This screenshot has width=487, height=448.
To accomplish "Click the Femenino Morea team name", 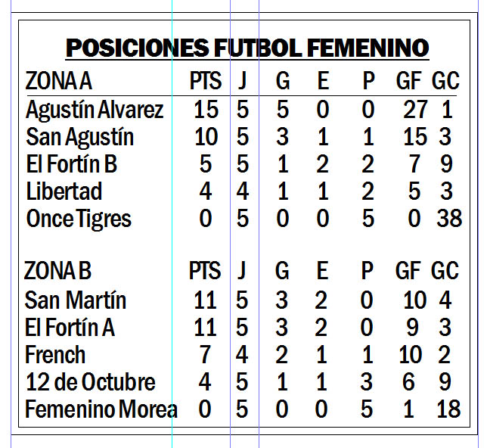I will [x=101, y=409].
